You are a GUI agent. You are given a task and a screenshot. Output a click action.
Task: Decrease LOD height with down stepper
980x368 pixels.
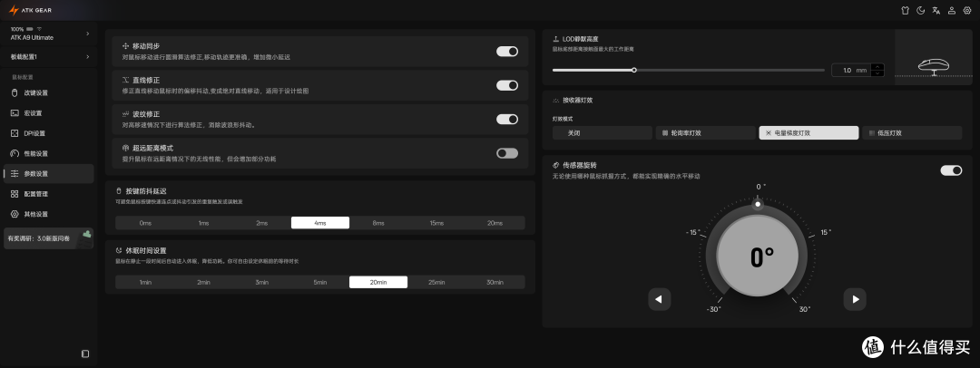click(x=878, y=73)
